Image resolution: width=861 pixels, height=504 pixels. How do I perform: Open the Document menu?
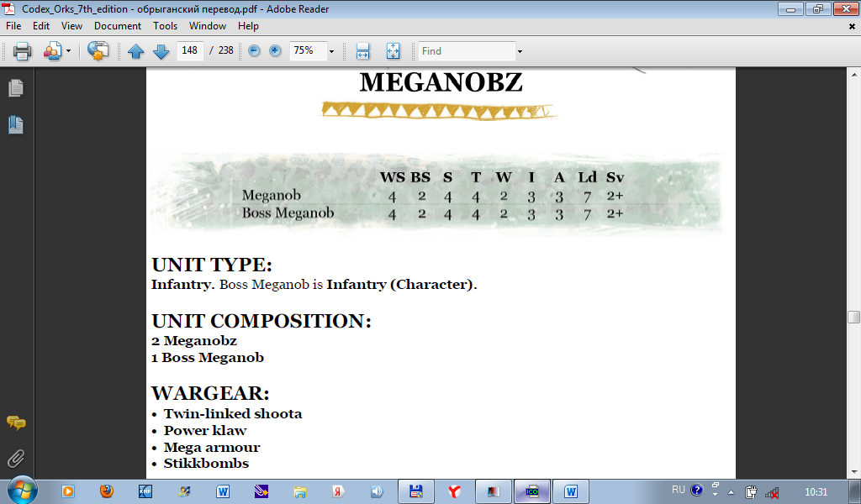tap(118, 26)
